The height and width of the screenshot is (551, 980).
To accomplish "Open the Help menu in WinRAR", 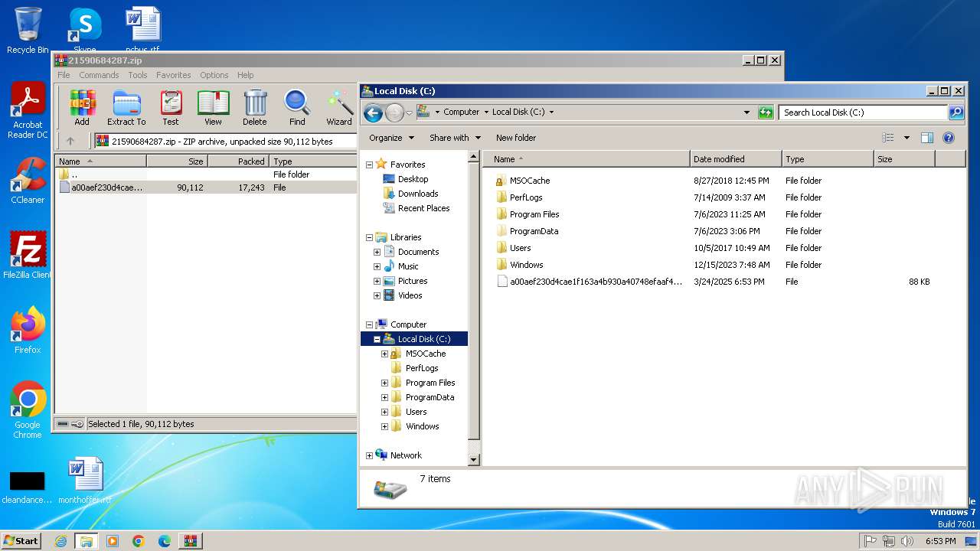I will pos(245,75).
